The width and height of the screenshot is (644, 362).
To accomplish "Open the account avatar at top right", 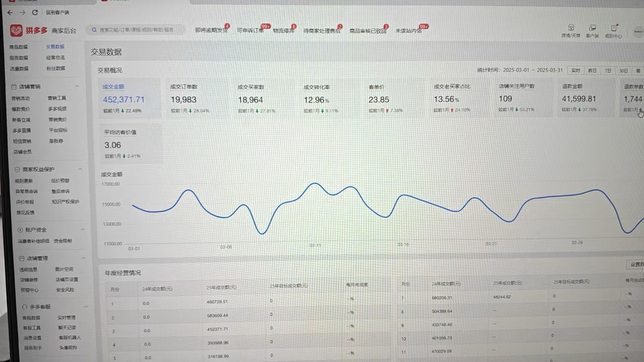I will pyautogui.click(x=638, y=32).
